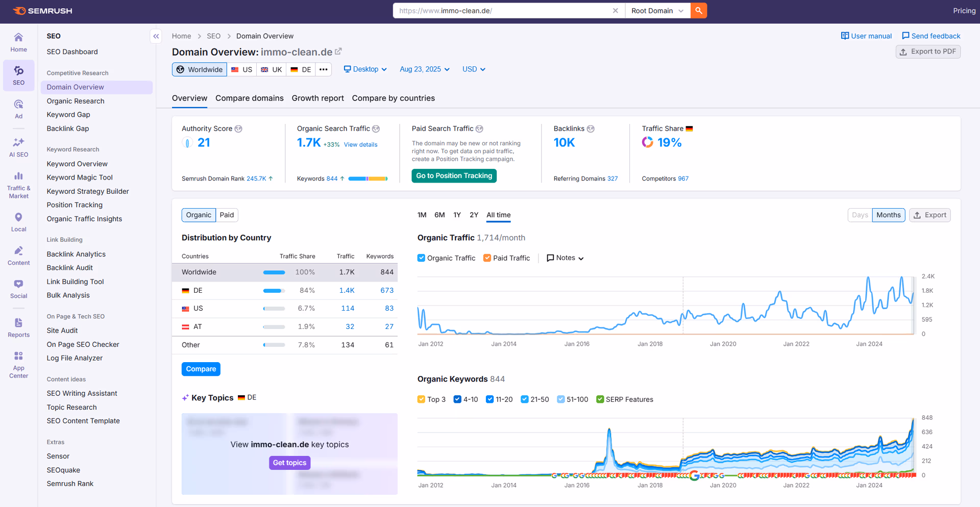This screenshot has width=980, height=507.
Task: Toggle the 11-20 keywords checkbox
Action: [x=489, y=399]
